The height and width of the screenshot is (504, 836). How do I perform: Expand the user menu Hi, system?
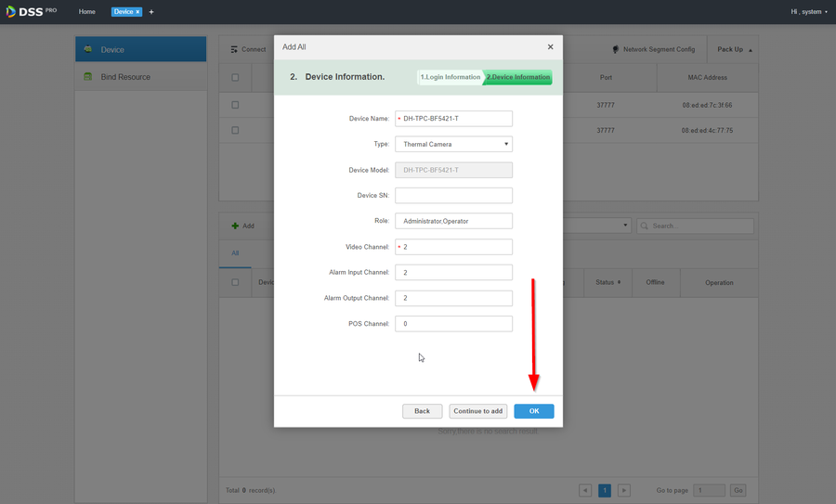click(809, 12)
